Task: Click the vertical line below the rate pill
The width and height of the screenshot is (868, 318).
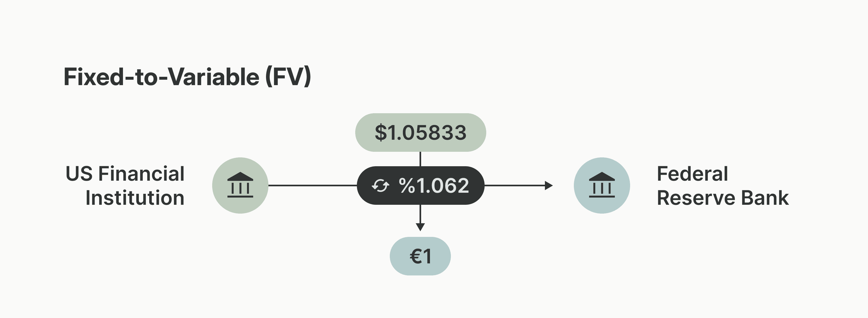Action: click(420, 213)
